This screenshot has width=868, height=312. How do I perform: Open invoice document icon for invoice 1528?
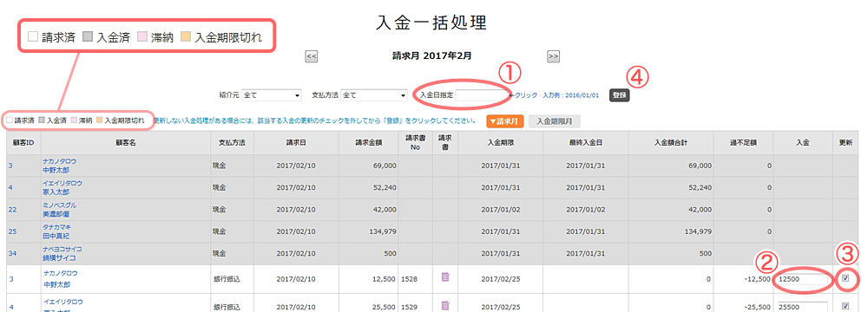[x=445, y=276]
